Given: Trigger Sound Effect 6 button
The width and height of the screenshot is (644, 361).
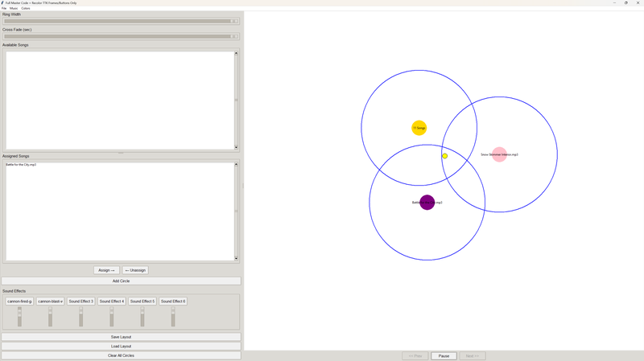Looking at the screenshot, I should tap(173, 302).
